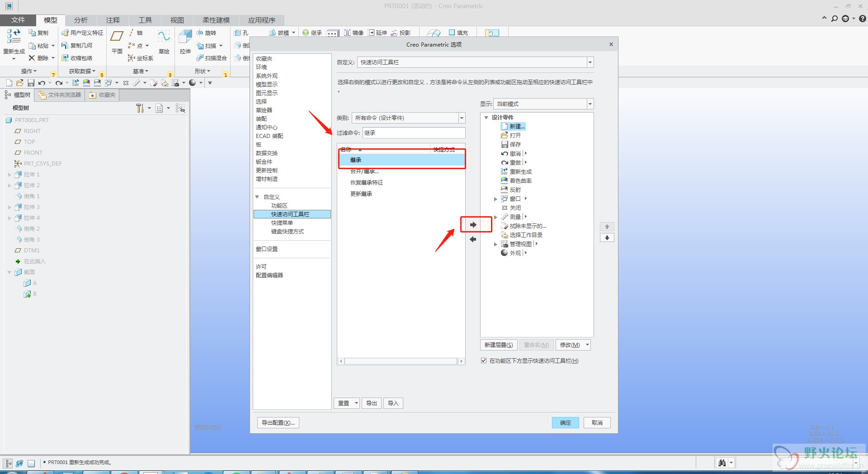Click the 新建层叠(S) button
The image size is (868, 474).
click(499, 345)
